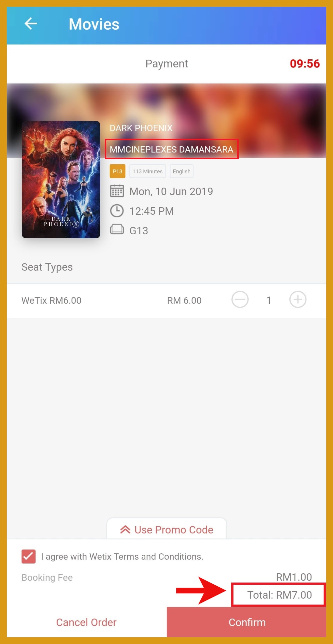Click the 113 Minutes duration tag
This screenshot has height=644, width=333.
tap(147, 171)
